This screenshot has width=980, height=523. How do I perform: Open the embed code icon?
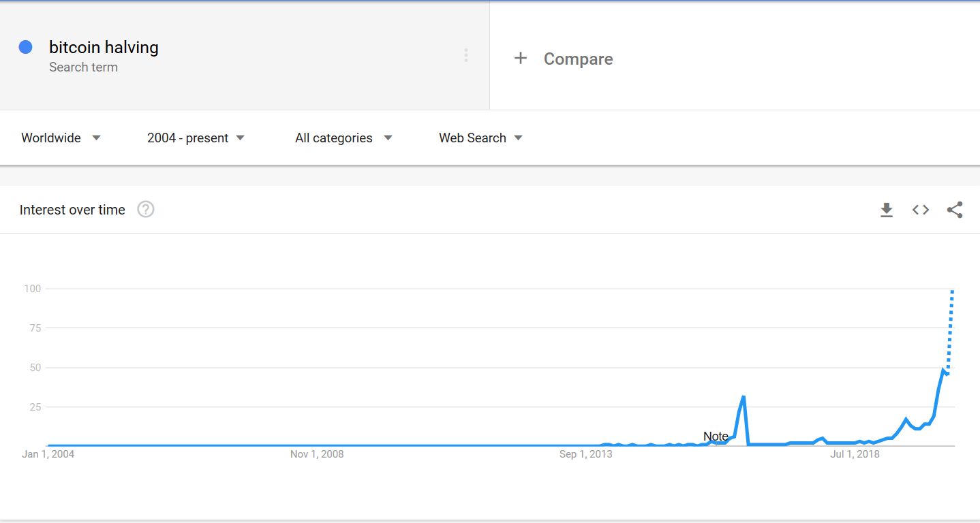coord(921,210)
